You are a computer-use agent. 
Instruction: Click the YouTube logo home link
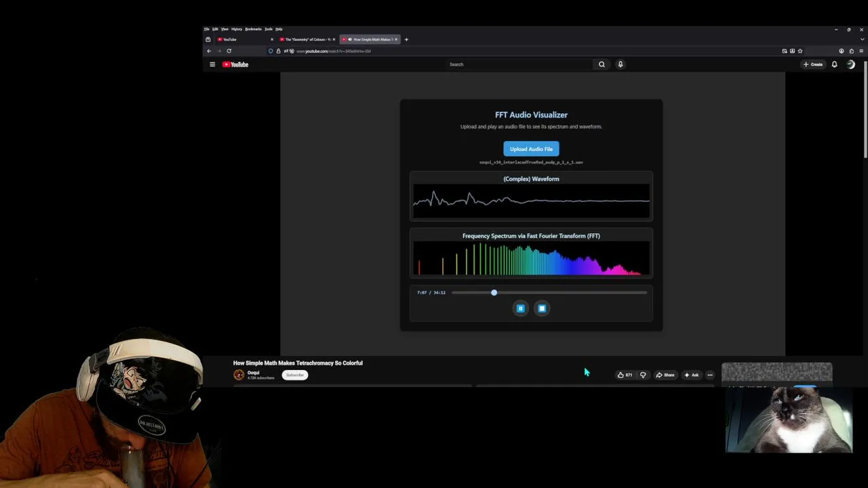tap(235, 64)
